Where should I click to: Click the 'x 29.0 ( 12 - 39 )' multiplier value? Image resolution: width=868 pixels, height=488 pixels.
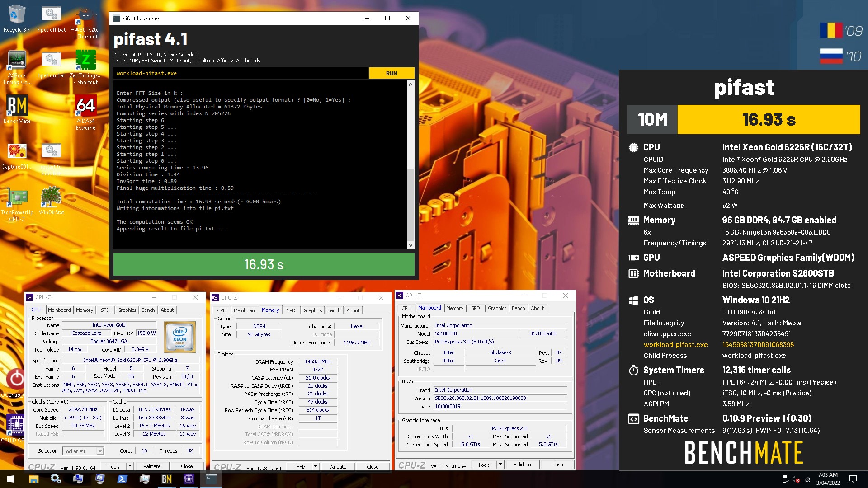pos(83,418)
